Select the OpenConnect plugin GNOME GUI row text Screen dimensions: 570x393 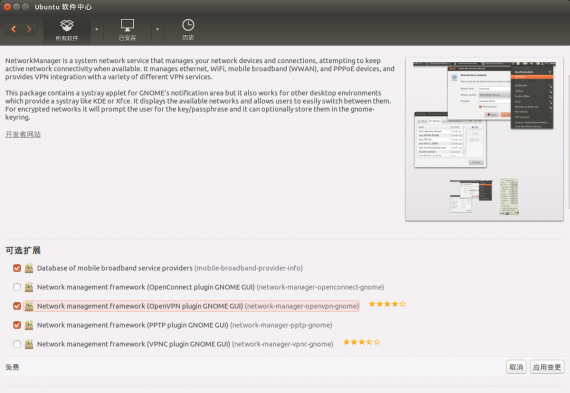click(x=210, y=287)
